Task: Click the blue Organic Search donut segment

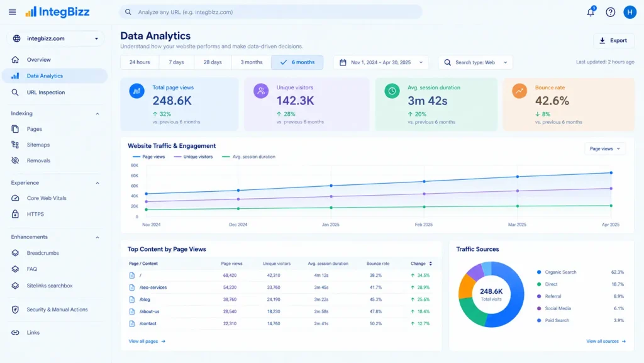Action: (x=517, y=296)
